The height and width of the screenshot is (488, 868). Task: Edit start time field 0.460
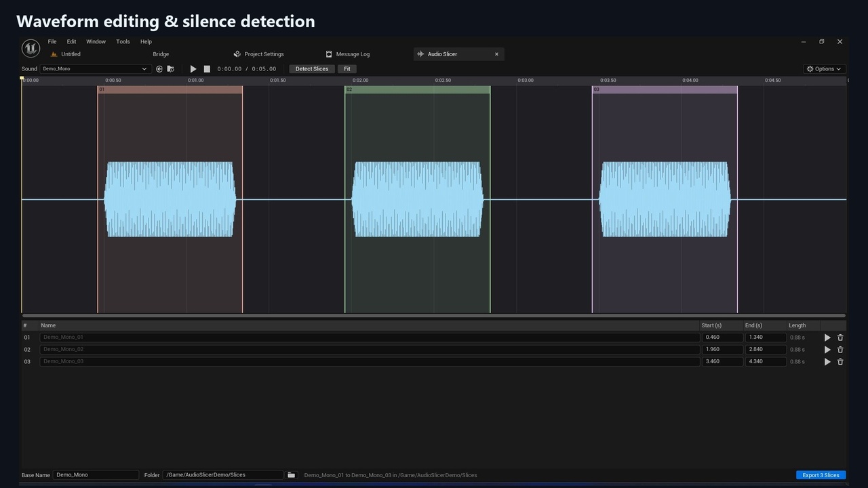coord(722,338)
